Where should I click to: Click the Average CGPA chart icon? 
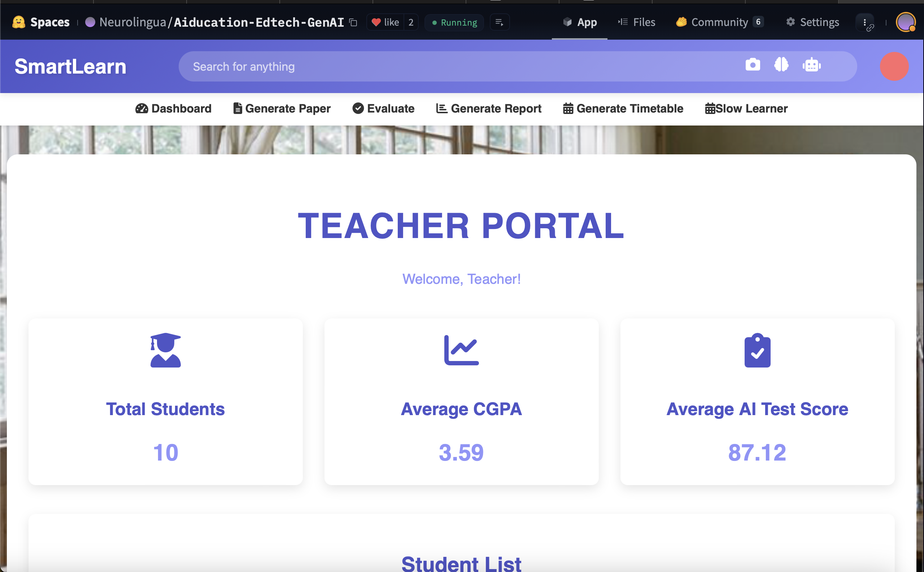point(461,350)
